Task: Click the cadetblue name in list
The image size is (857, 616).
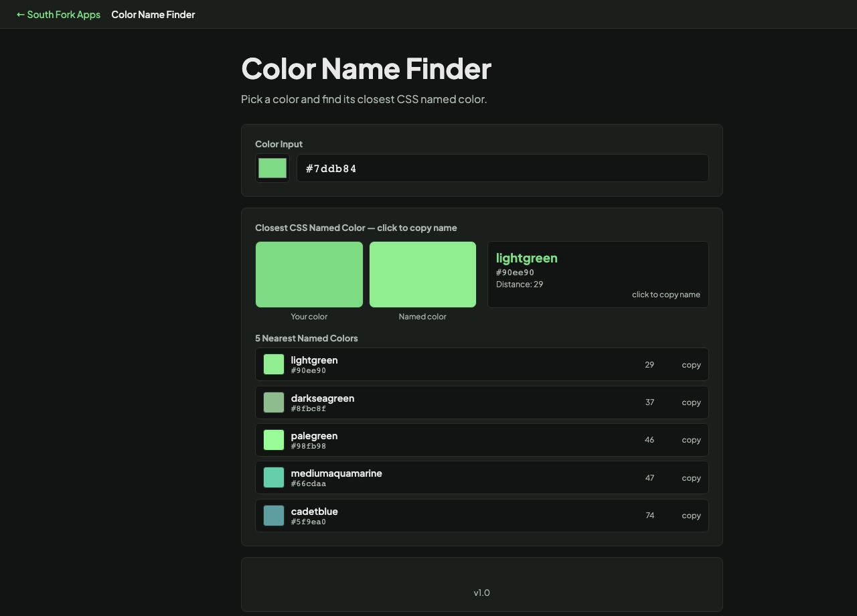Action: point(315,511)
